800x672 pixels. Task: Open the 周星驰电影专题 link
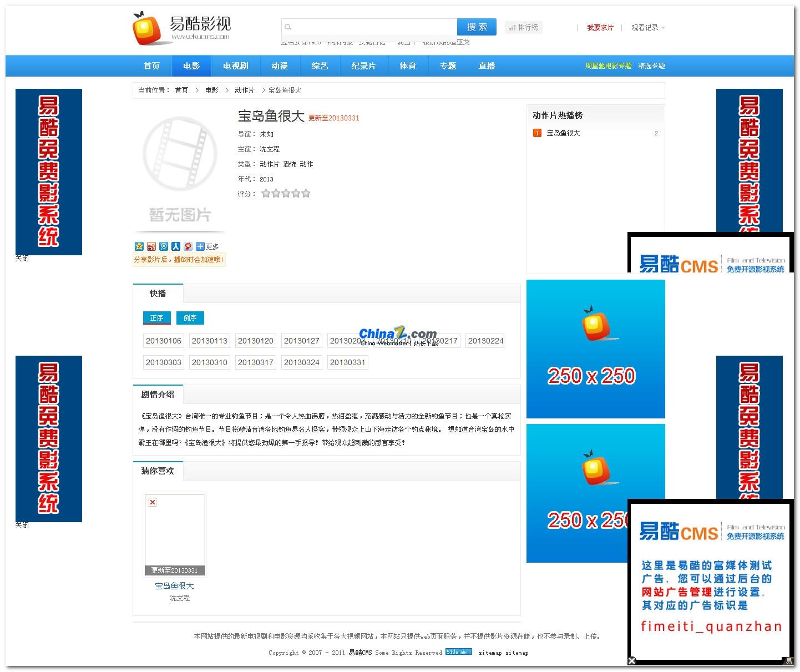pyautogui.click(x=608, y=66)
